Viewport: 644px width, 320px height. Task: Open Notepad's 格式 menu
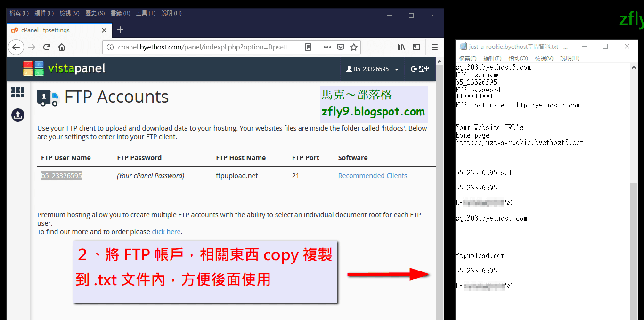(x=519, y=58)
